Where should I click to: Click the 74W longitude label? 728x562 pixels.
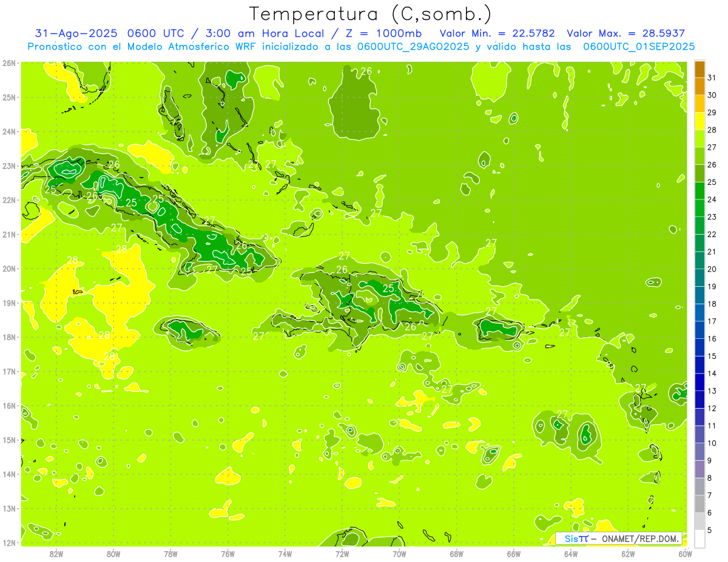click(285, 554)
